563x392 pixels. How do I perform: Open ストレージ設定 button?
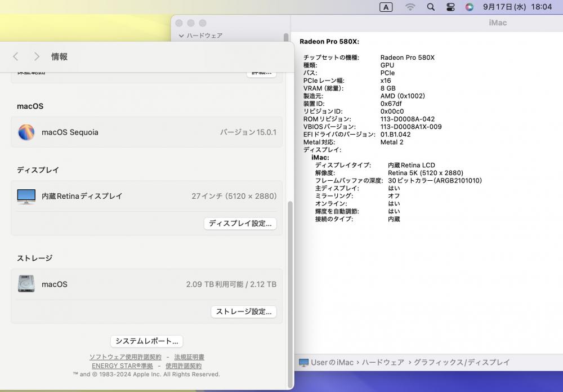point(244,311)
